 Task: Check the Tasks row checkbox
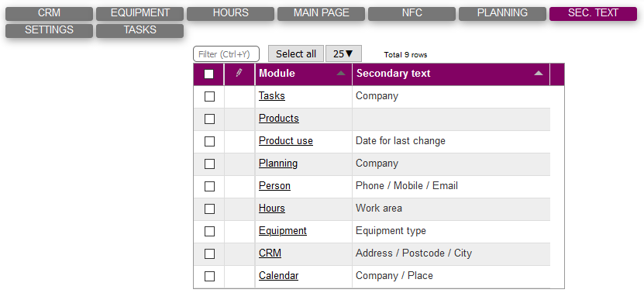pyautogui.click(x=209, y=97)
